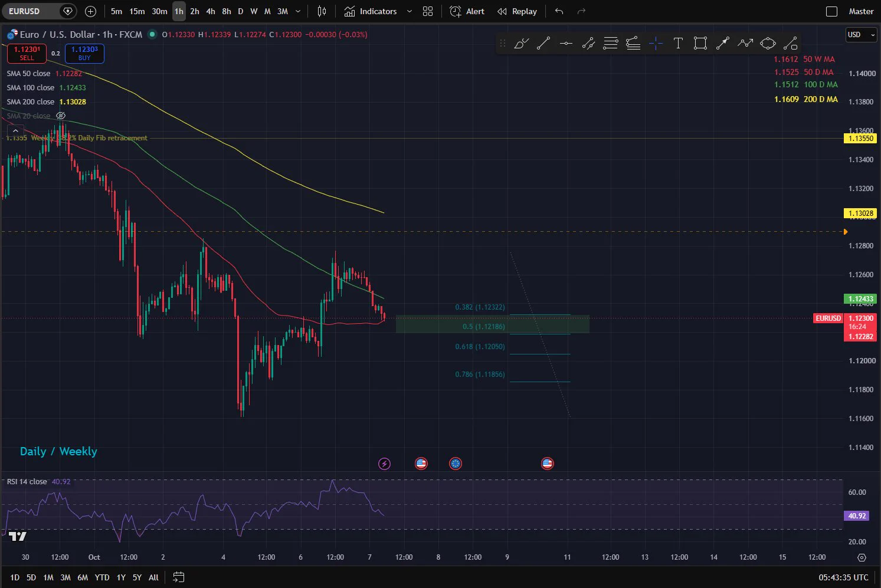Image resolution: width=881 pixels, height=588 pixels.
Task: Expand the Indicators favorites arrow
Action: coord(410,11)
